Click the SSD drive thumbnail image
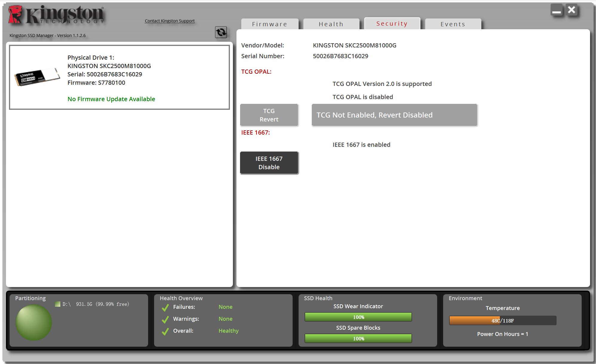Image resolution: width=596 pixels, height=364 pixels. click(37, 77)
